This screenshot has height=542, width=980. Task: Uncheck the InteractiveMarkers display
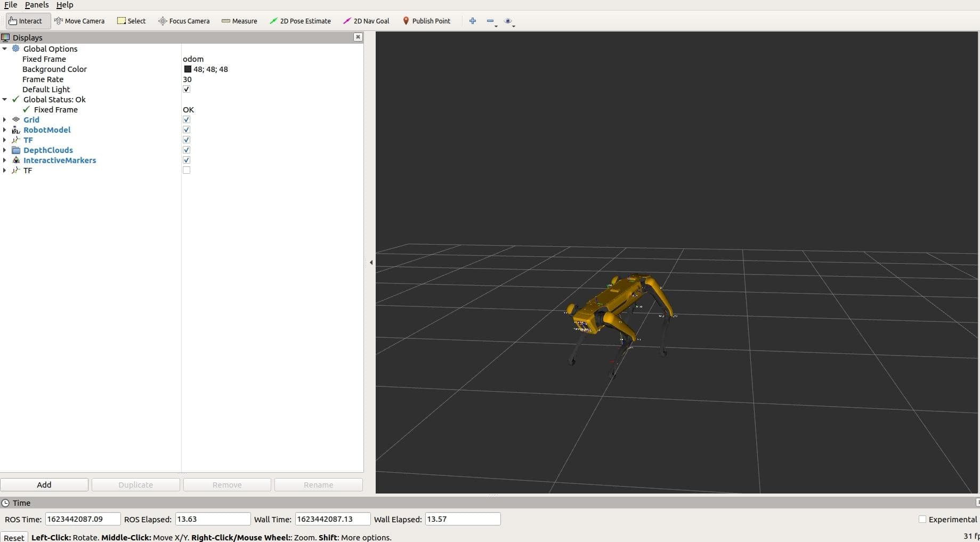pos(187,160)
